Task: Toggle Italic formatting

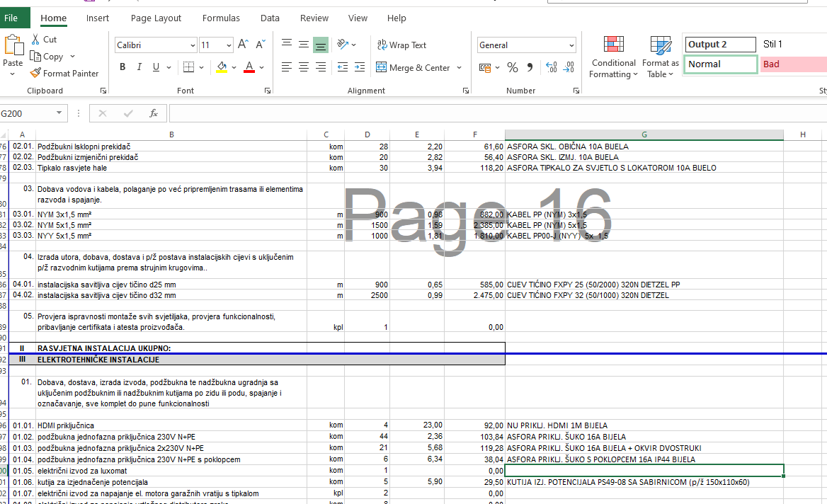Action: (x=138, y=67)
